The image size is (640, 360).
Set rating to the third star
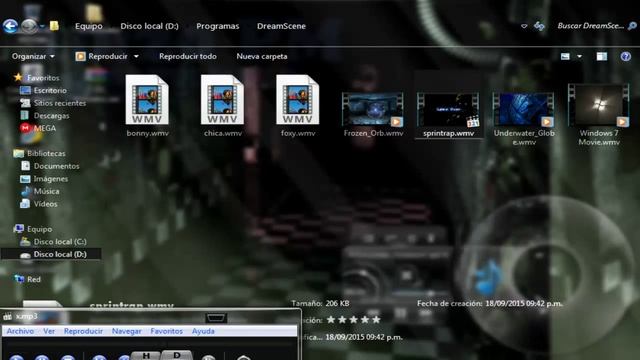pos(354,320)
